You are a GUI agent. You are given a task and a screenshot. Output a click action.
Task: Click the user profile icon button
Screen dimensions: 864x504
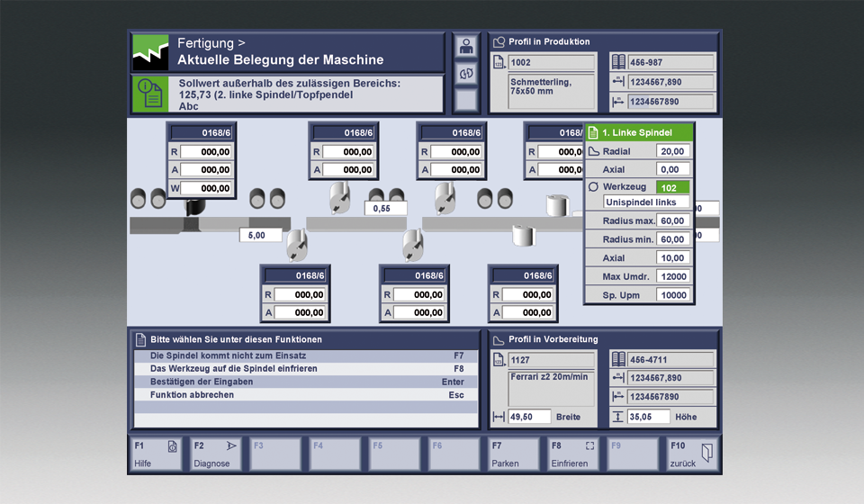[465, 47]
